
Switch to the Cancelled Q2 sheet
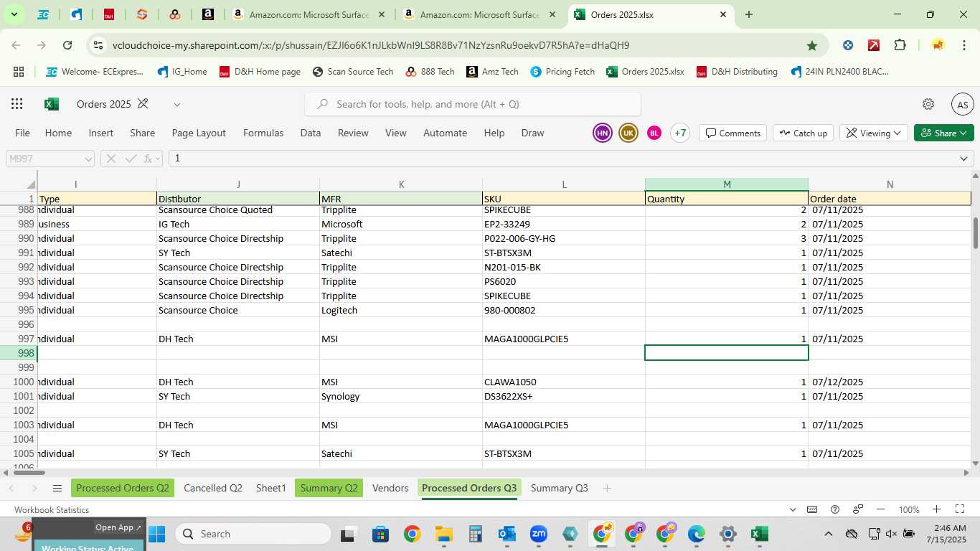pyautogui.click(x=213, y=488)
